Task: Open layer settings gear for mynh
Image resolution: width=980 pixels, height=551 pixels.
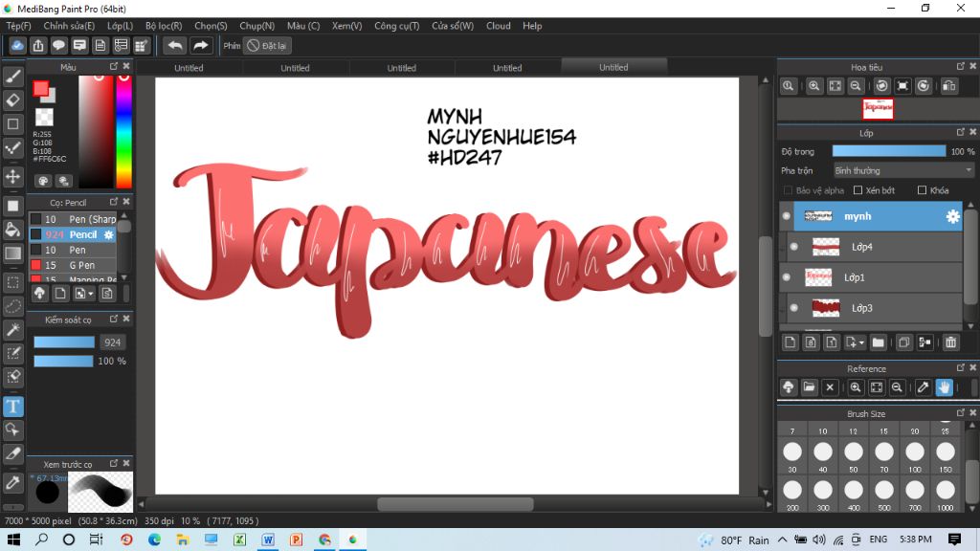Action: point(952,216)
